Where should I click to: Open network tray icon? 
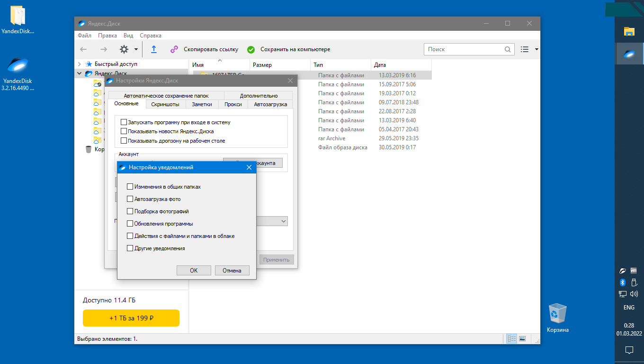pyautogui.click(x=623, y=294)
